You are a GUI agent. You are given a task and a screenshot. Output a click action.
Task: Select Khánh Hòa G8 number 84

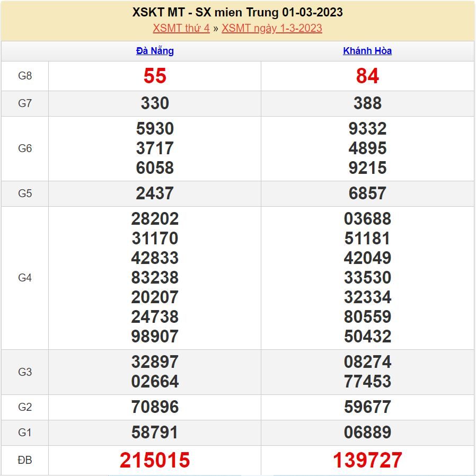click(x=367, y=76)
